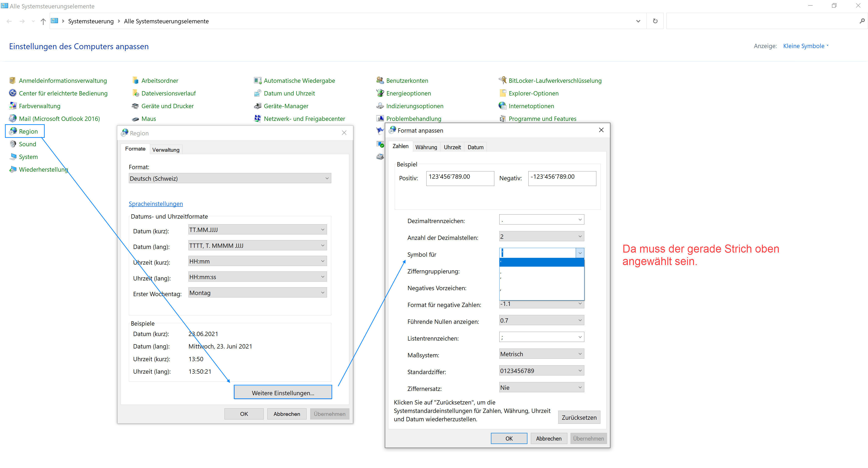Screen dimensions: 868x468
Task: Click Abbrechen in Format anpassen dialog
Action: [549, 439]
